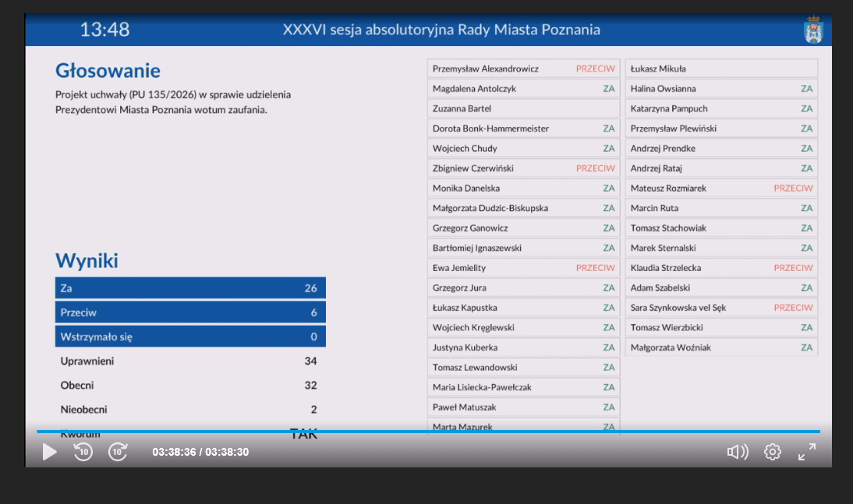Screen dimensions: 853x504
Task: Click Tomasz Lewandowski's row
Action: 523,368
